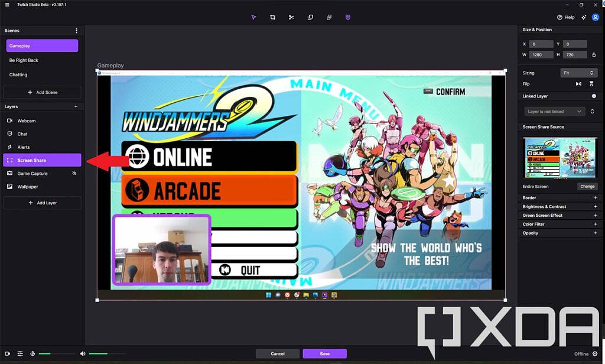This screenshot has width=605, height=364.
Task: Toggle the aspect ratio lock icon
Action: [594, 55]
